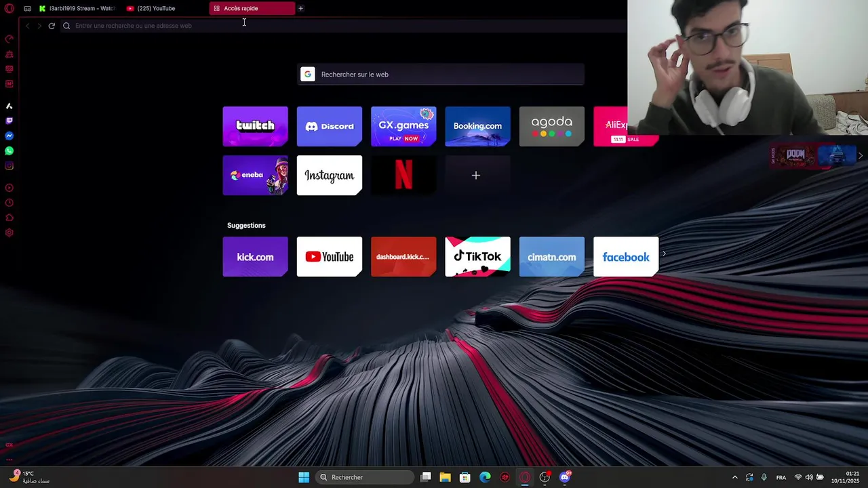Reload the current page
Image resolution: width=868 pixels, height=488 pixels.
[x=52, y=26]
